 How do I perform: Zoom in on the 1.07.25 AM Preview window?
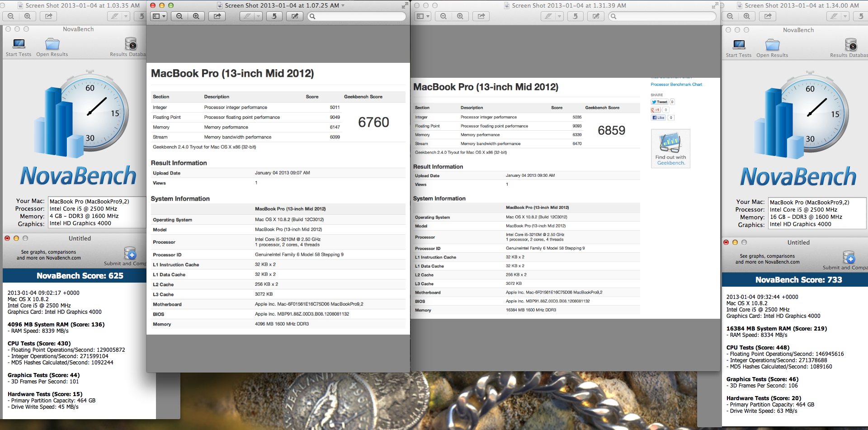(x=196, y=16)
